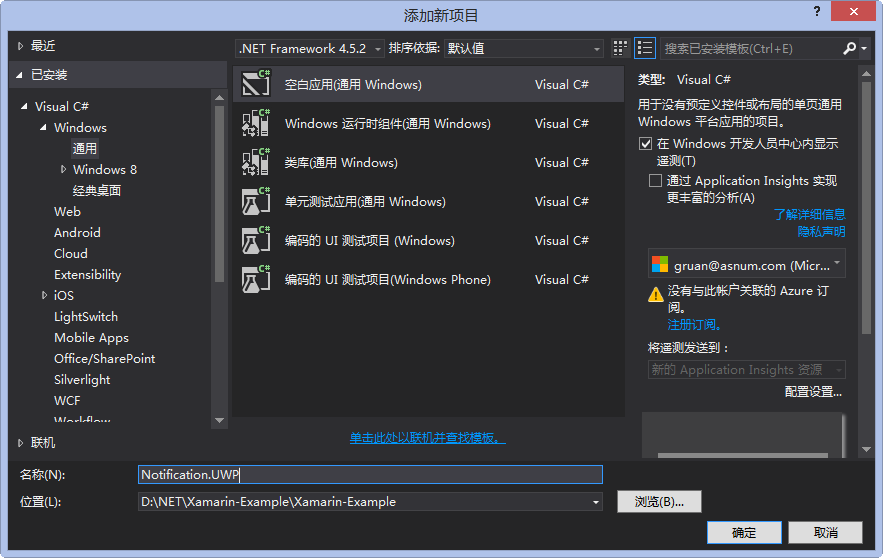Click the category tree scroll up arrow
Image resolution: width=883 pixels, height=558 pixels.
(220, 97)
